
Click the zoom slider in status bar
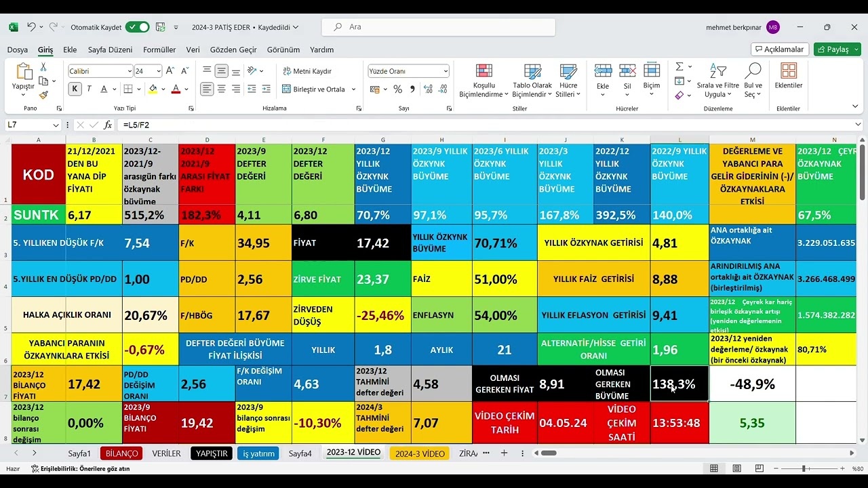pyautogui.click(x=804, y=468)
